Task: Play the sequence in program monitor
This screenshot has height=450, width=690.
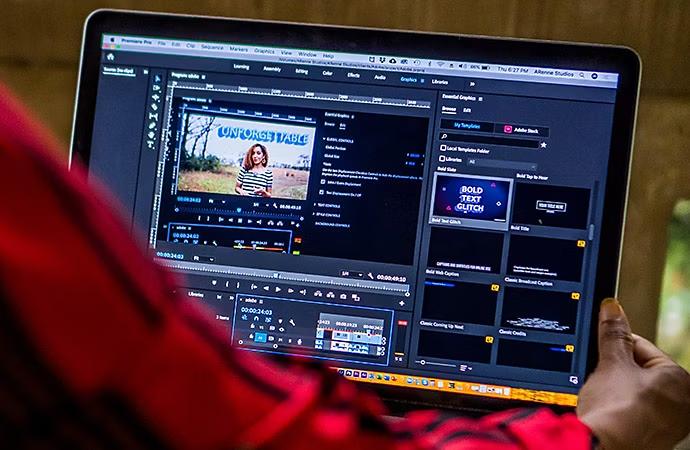Action: (278, 289)
